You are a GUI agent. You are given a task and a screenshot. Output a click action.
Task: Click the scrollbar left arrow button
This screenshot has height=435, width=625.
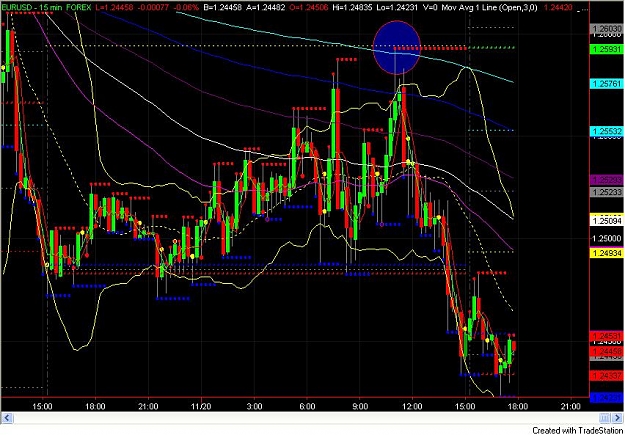pos(8,418)
